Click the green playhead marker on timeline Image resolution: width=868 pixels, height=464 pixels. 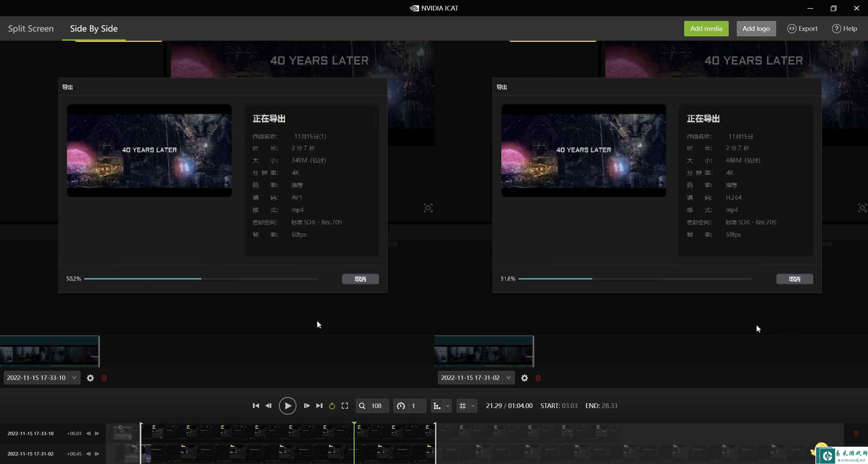354,424
